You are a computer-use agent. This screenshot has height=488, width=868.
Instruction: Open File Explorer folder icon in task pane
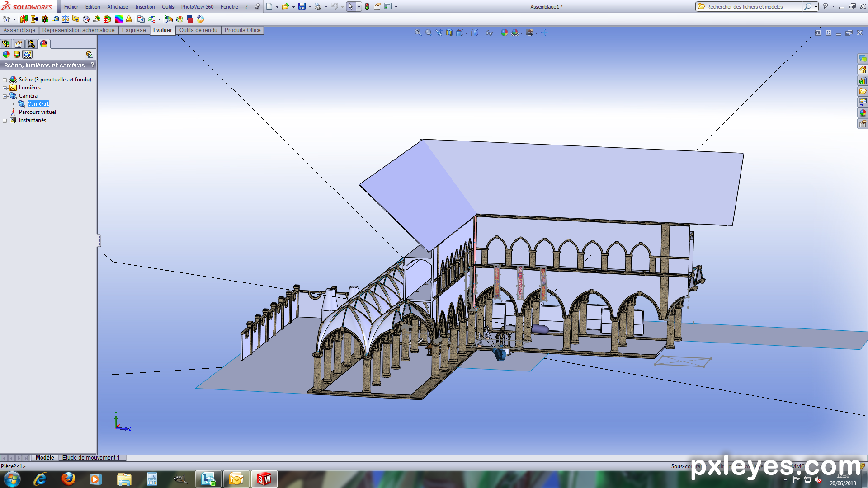click(863, 91)
